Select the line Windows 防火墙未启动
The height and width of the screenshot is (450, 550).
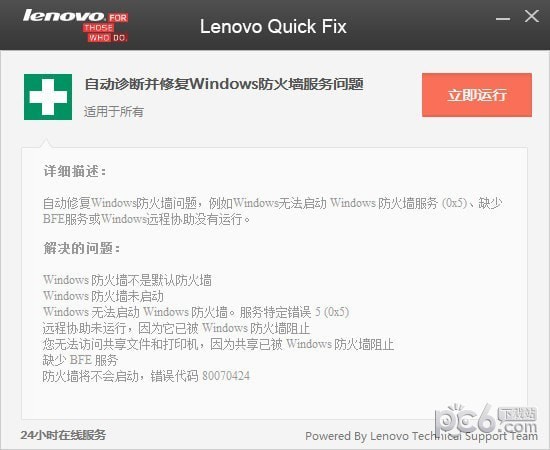pyautogui.click(x=103, y=296)
